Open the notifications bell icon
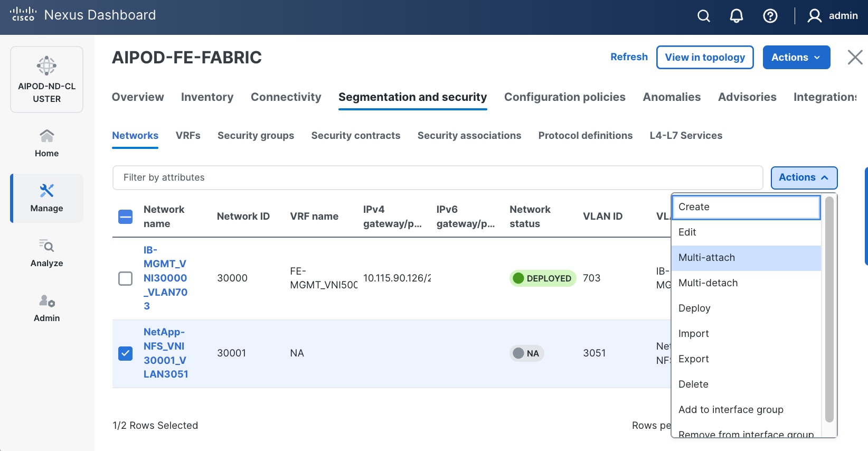Viewport: 868px width, 451px height. pos(737,16)
